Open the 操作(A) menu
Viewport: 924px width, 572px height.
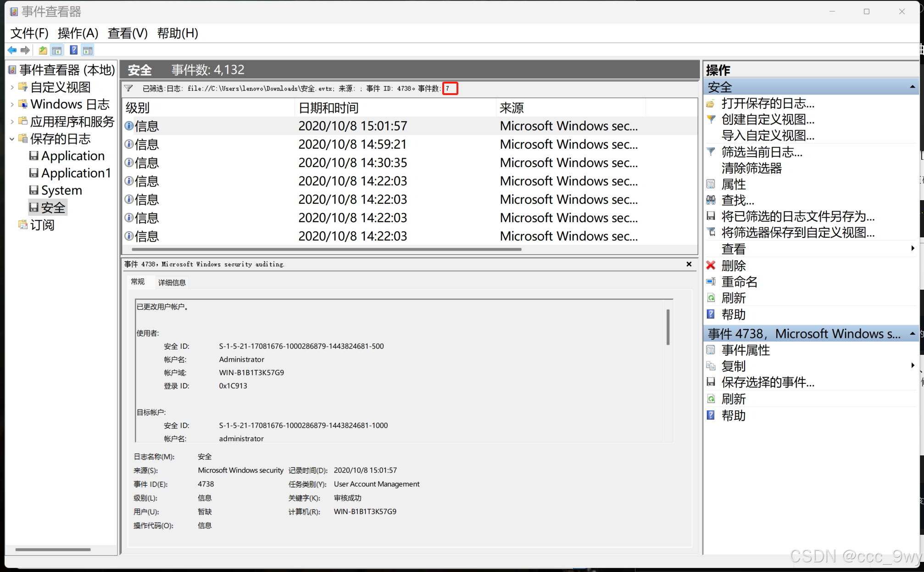coord(78,33)
